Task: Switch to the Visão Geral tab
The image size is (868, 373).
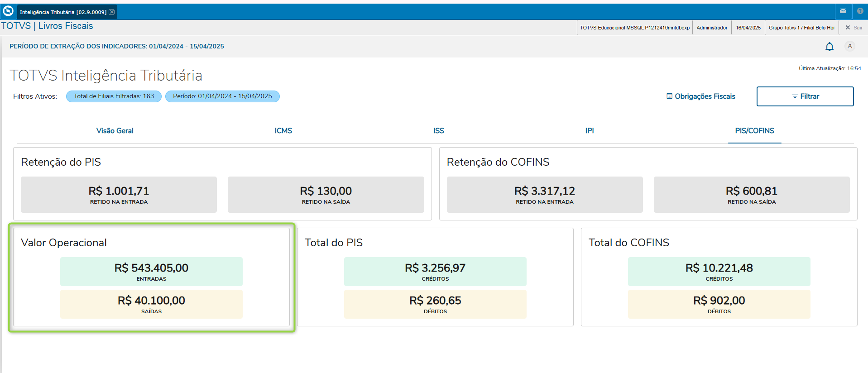Action: coord(115,131)
